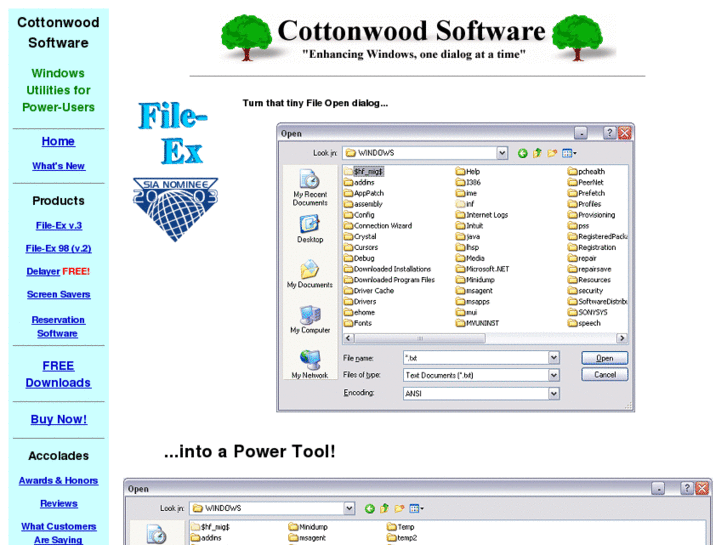727x545 pixels.
Task: Click Up One Level icon in upper dialog
Action: [537, 153]
